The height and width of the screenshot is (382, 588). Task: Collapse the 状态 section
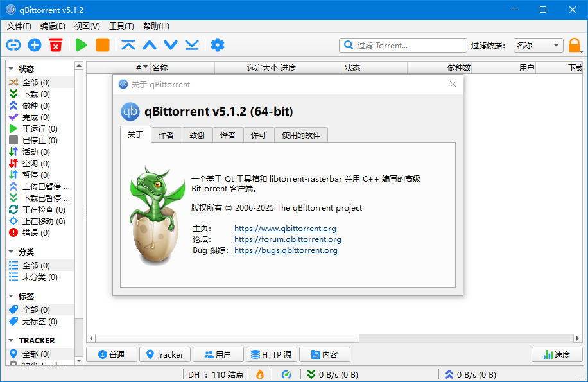(x=12, y=69)
